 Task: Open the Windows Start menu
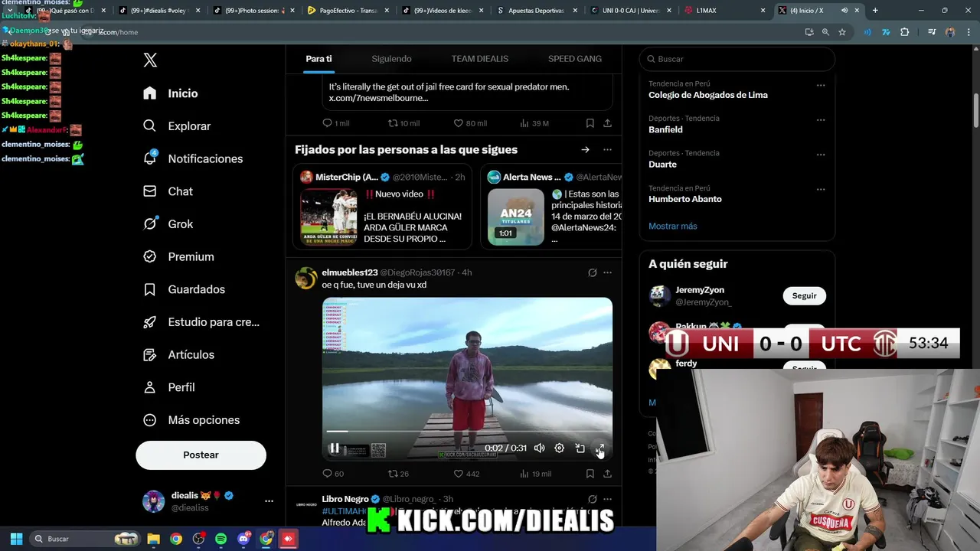tap(16, 539)
